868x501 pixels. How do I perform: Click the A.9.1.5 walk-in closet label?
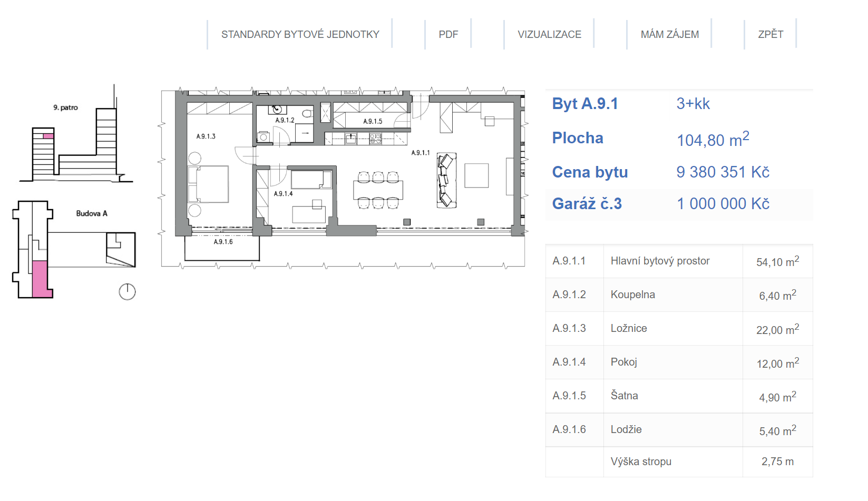coord(373,121)
